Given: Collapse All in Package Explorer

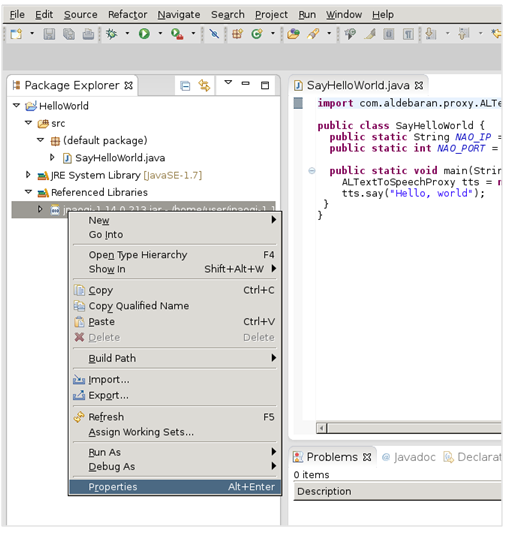Looking at the screenshot, I should tap(185, 86).
